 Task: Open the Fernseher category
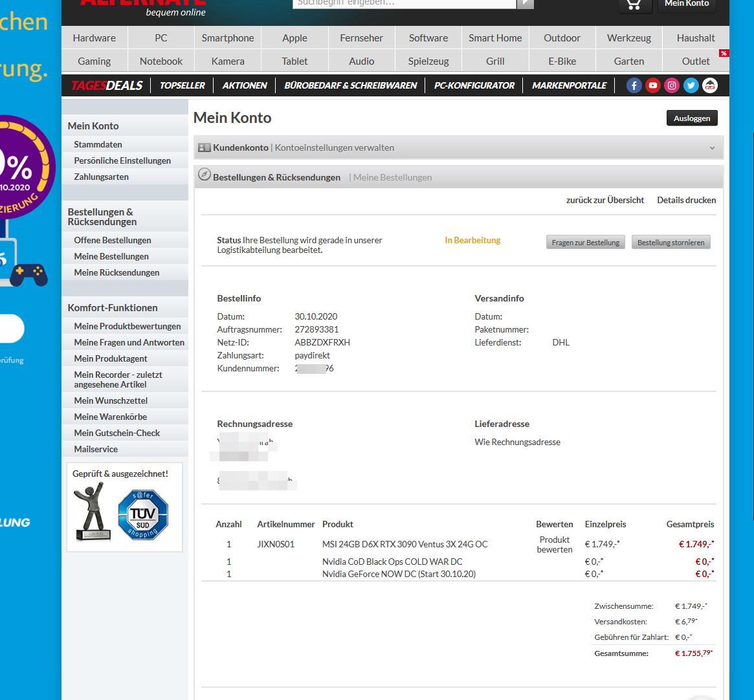pos(362,38)
